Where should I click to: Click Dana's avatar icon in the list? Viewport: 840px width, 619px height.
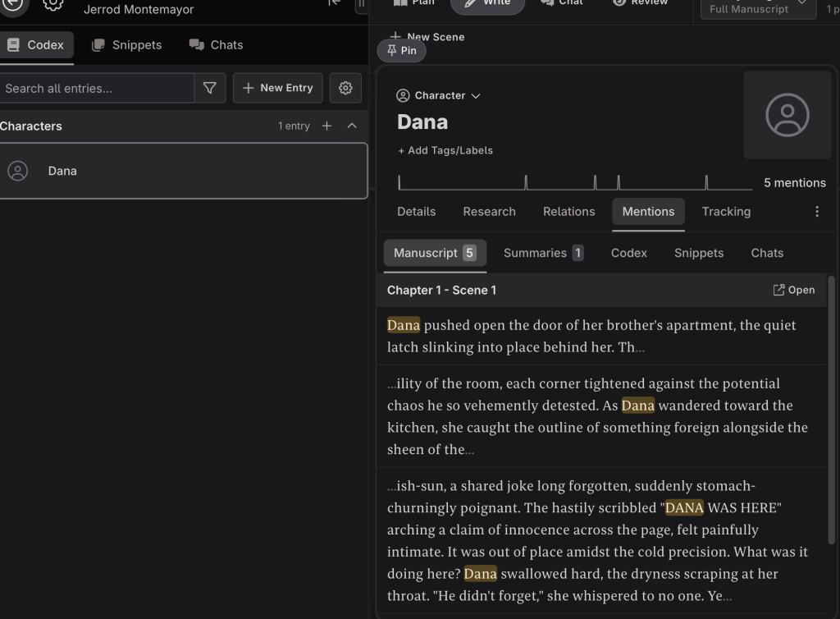(18, 171)
